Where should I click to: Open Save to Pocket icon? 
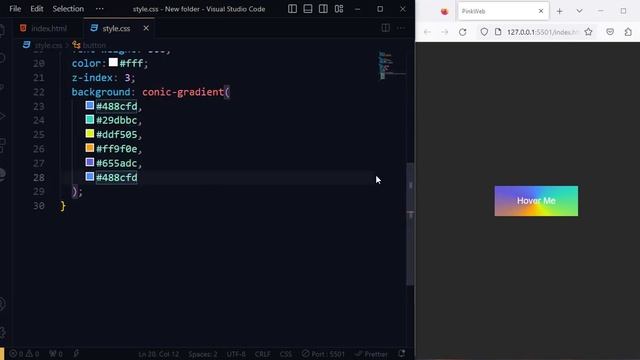point(610,32)
